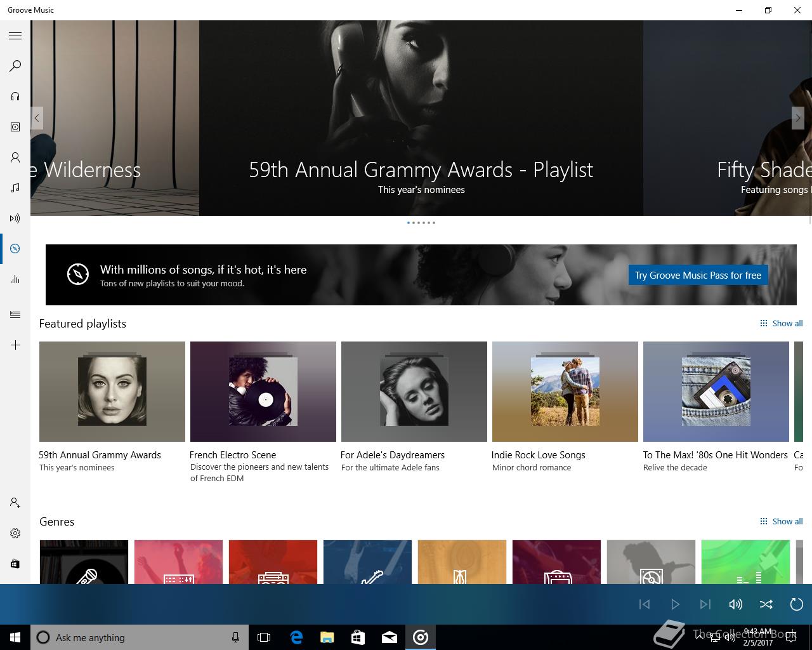This screenshot has height=650, width=812.
Task: Slide the carousel left with the arrow
Action: (37, 118)
